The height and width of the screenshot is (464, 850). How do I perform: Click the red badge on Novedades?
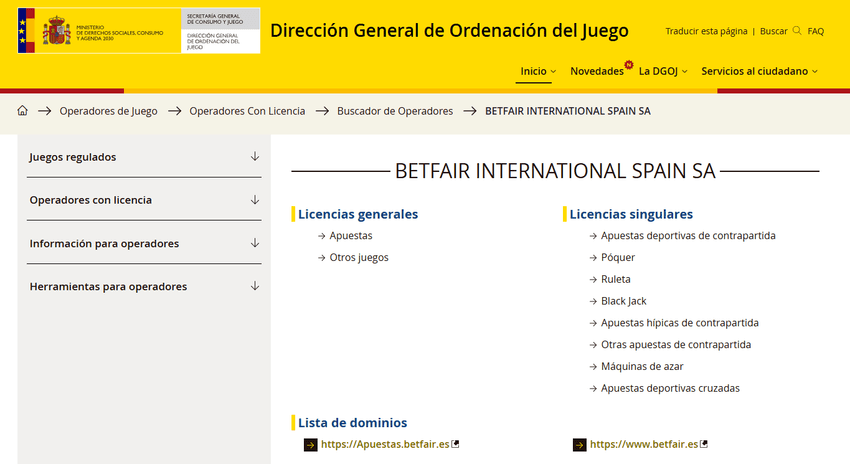point(629,65)
